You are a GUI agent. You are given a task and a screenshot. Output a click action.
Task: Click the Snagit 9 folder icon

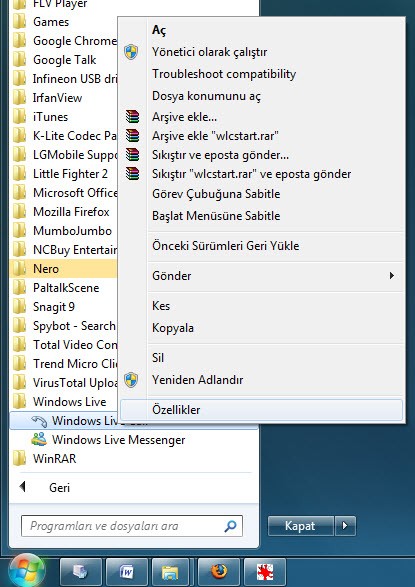point(19,307)
